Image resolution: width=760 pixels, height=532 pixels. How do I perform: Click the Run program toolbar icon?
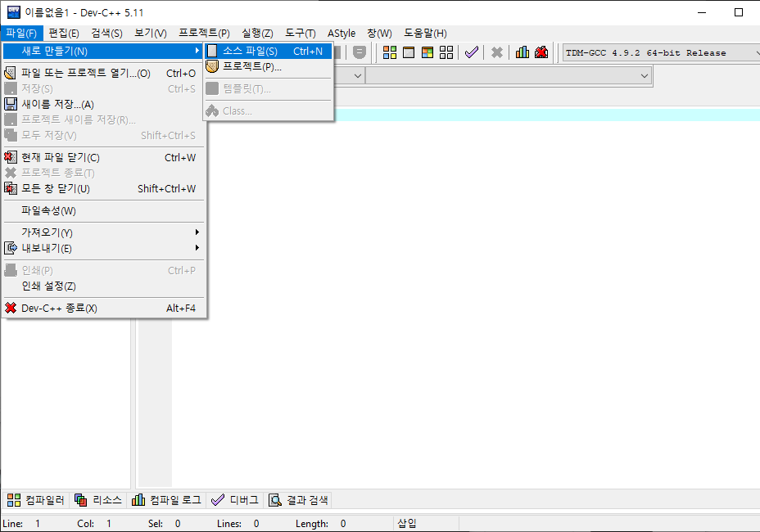pos(409,52)
